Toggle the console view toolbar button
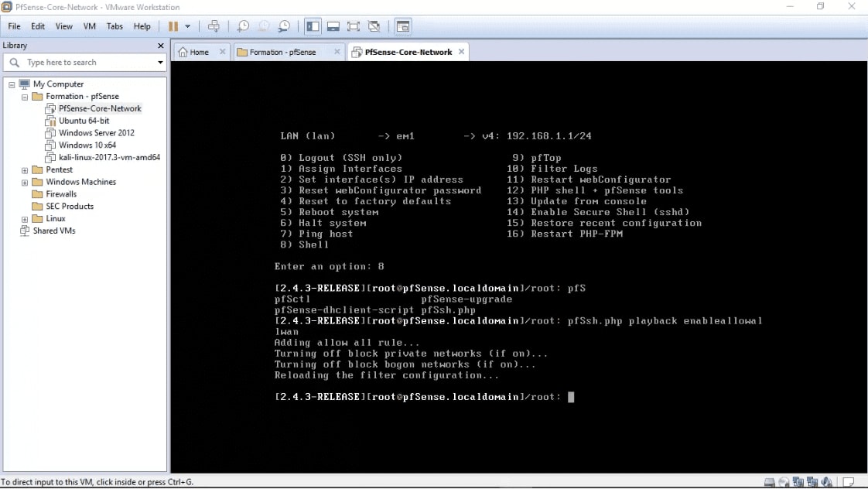The height and width of the screenshot is (489, 868). 403,26
